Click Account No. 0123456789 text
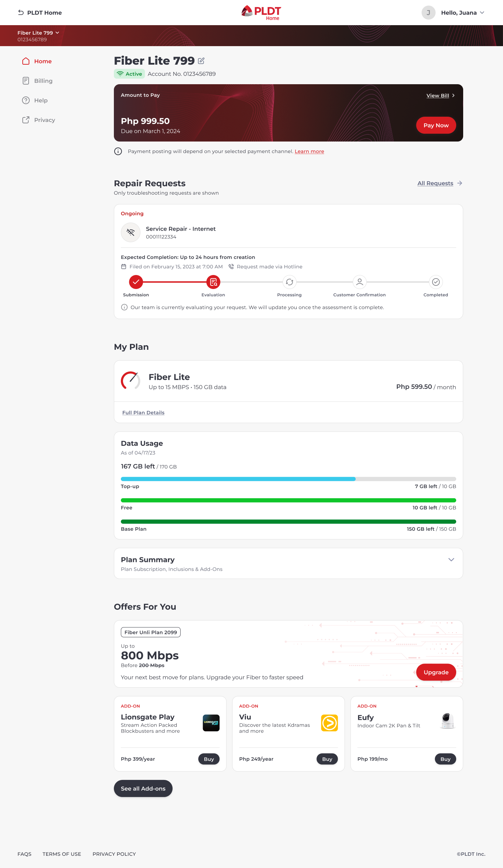 (182, 74)
